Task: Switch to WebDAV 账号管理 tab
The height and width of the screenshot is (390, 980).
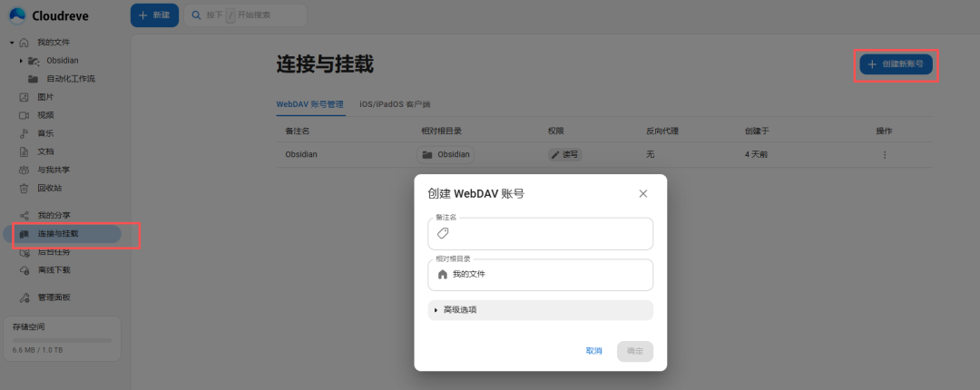Action: pos(310,104)
